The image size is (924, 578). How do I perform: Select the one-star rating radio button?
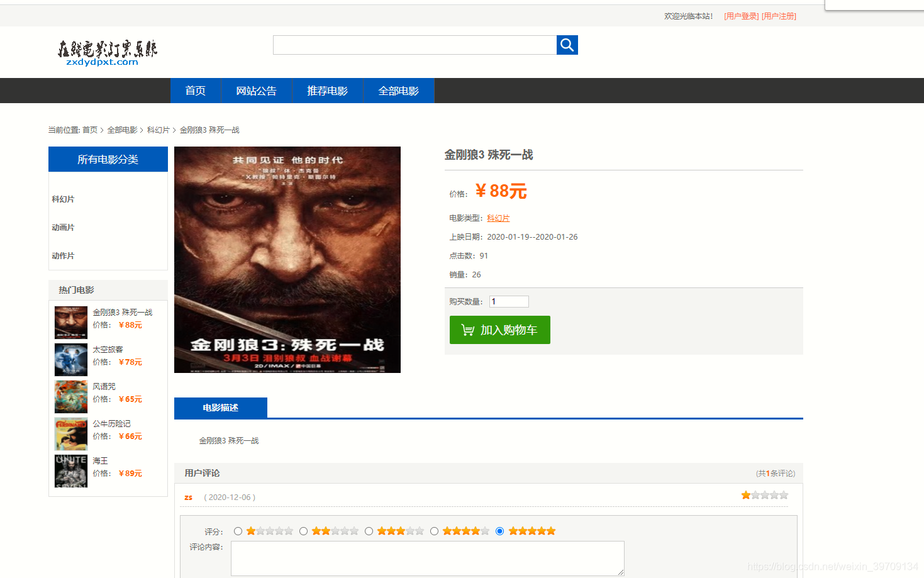238,531
